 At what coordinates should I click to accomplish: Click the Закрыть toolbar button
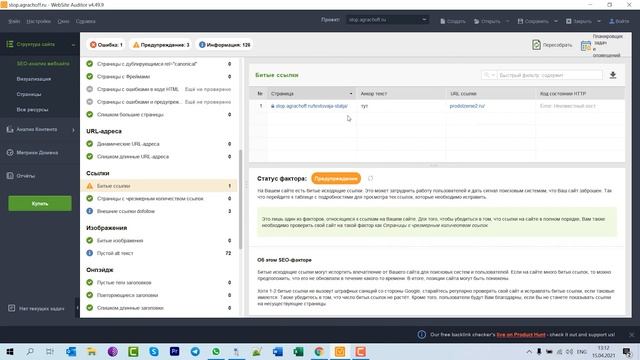pos(579,21)
